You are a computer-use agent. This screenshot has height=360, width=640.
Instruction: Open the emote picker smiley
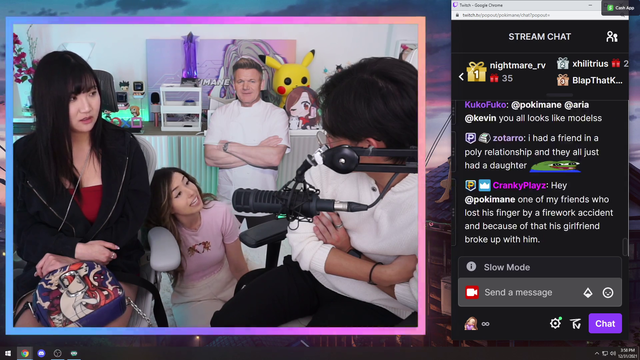point(608,292)
